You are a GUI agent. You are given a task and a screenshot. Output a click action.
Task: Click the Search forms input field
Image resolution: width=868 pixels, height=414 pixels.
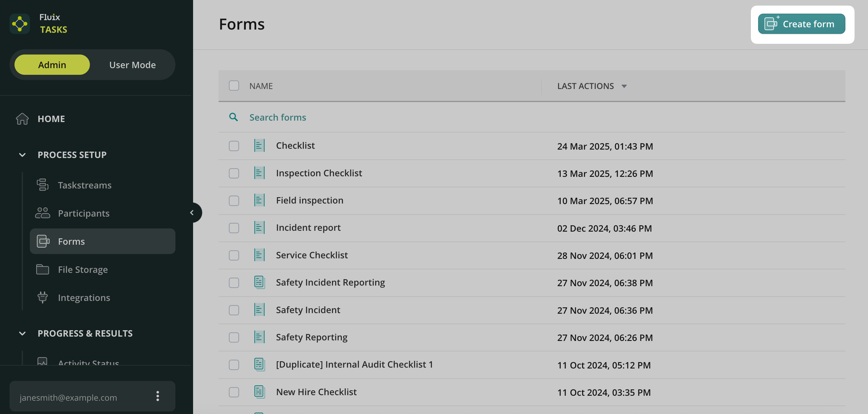pos(337,117)
